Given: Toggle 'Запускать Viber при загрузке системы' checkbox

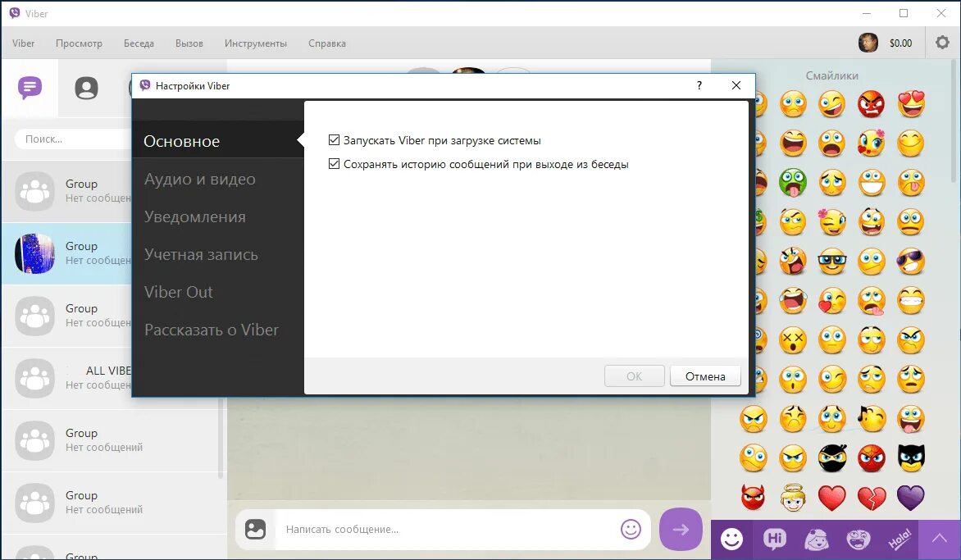Looking at the screenshot, I should click(334, 140).
